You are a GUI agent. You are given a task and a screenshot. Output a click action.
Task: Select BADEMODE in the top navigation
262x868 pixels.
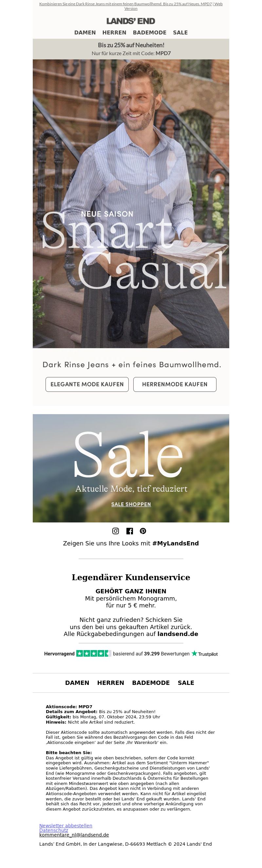pyautogui.click(x=150, y=32)
